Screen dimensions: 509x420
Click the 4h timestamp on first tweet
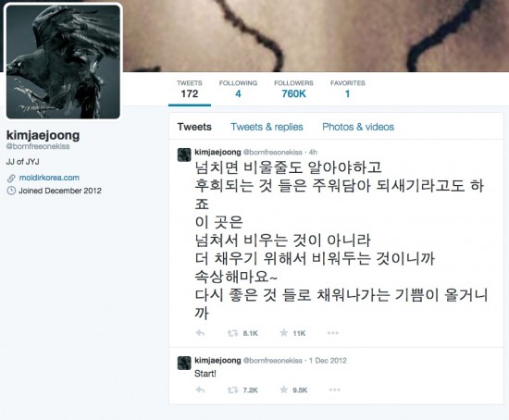[x=313, y=153]
